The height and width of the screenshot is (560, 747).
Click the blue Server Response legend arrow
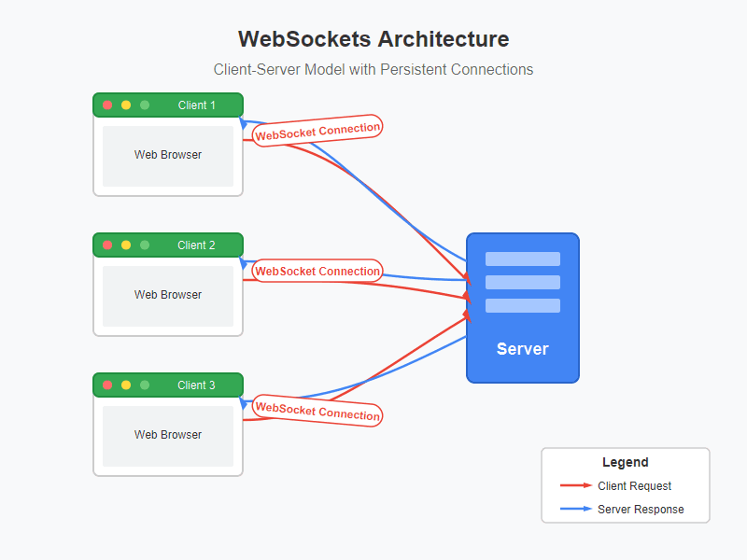pyautogui.click(x=576, y=509)
